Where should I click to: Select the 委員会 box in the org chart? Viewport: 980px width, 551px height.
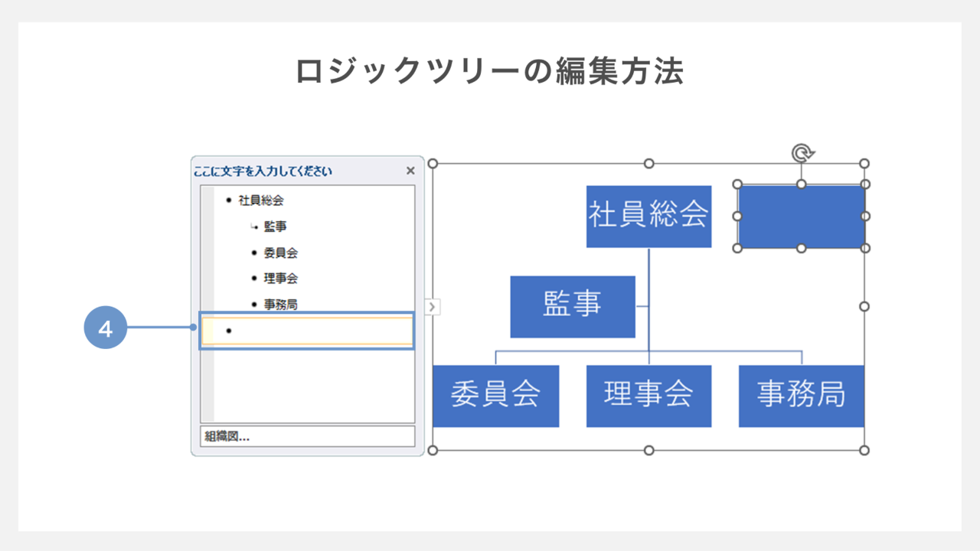point(495,396)
